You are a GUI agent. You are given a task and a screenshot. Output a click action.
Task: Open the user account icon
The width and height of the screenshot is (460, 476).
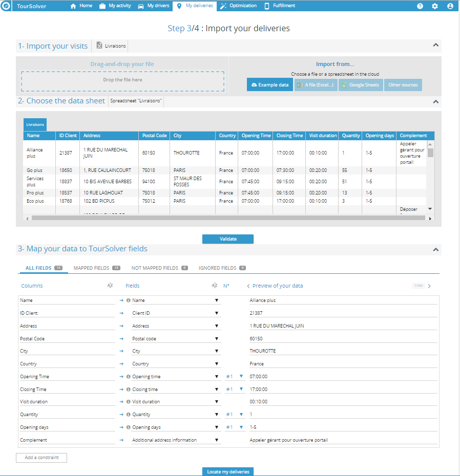tap(450, 6)
